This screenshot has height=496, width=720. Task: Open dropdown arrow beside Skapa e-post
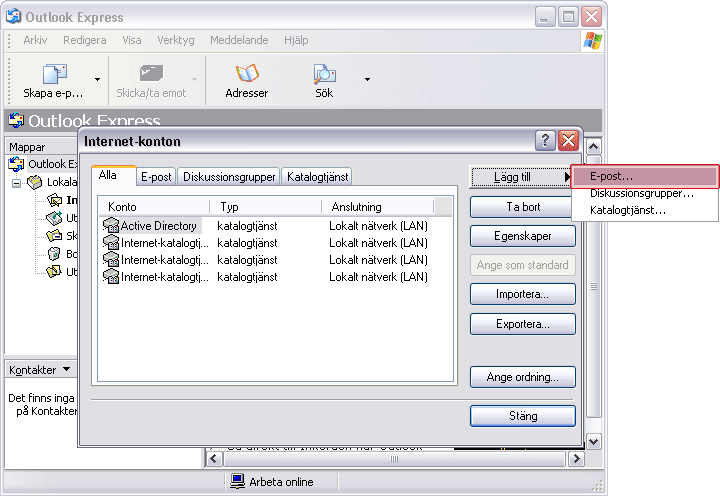(97, 79)
